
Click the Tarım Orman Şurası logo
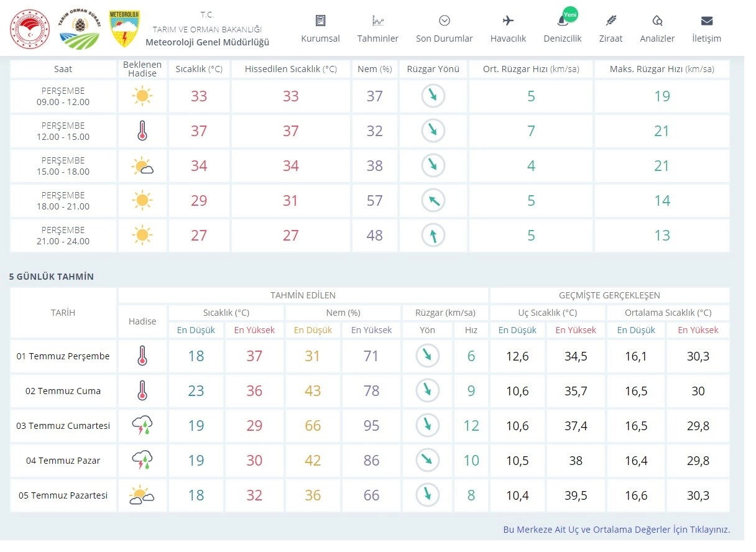click(79, 29)
